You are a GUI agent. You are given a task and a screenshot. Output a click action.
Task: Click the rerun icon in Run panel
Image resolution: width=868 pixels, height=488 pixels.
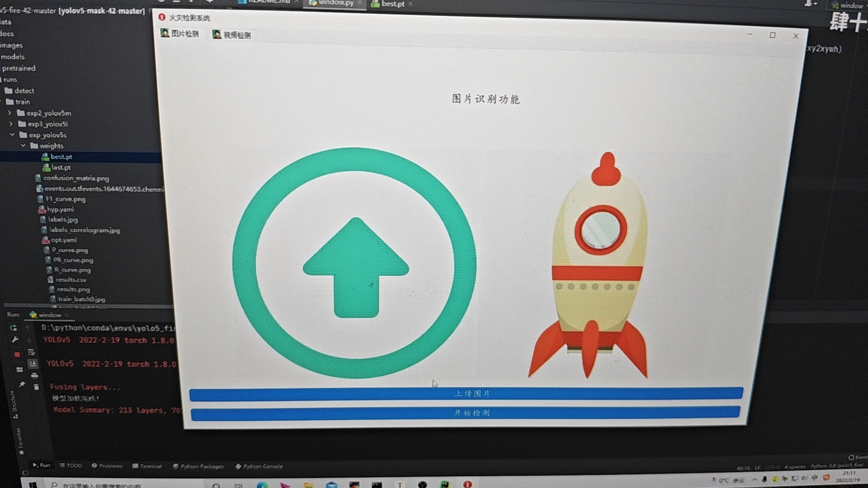point(14,328)
